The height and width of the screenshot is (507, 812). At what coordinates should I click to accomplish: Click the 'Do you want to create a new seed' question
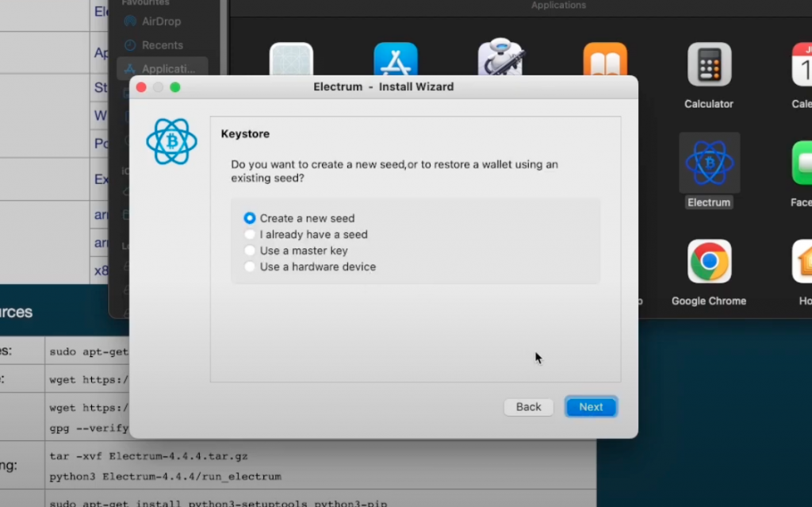[395, 171]
